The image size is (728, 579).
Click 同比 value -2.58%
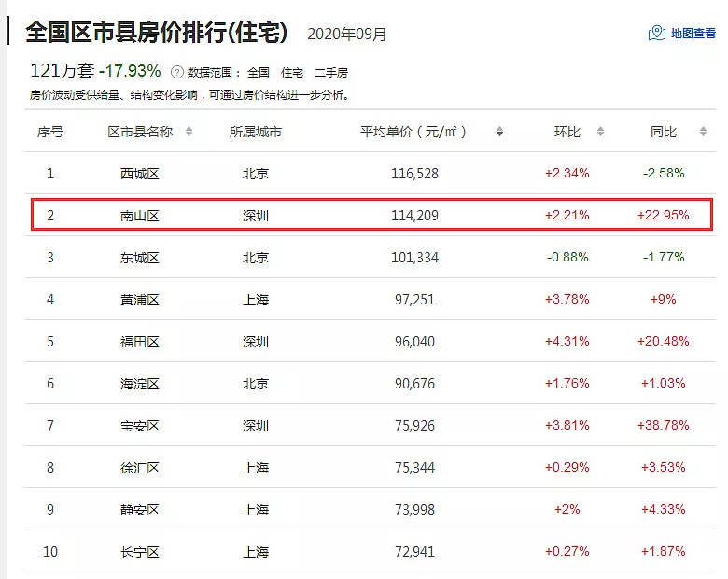coord(664,173)
